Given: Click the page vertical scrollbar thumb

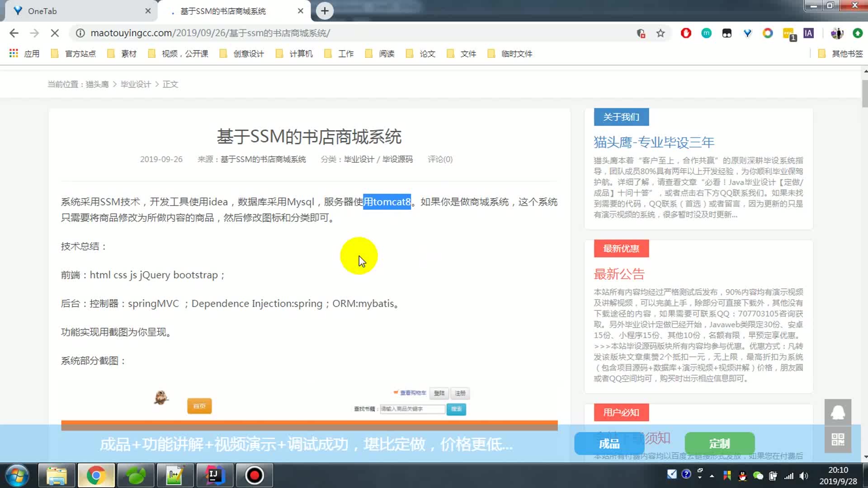Looking at the screenshot, I should click(864, 94).
